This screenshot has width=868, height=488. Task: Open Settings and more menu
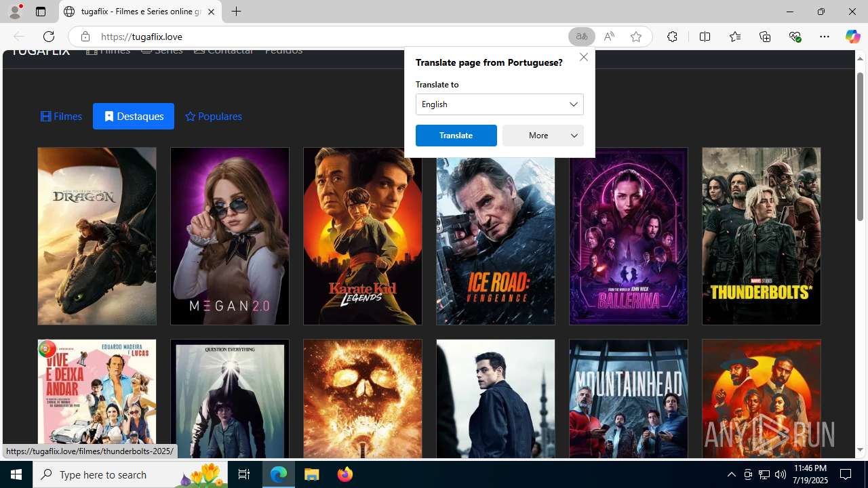(x=825, y=37)
